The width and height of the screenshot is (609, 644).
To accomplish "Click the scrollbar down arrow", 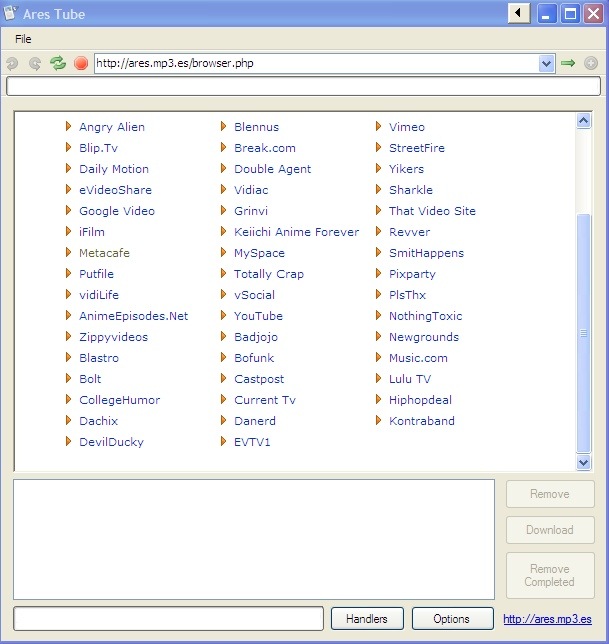I will point(584,462).
